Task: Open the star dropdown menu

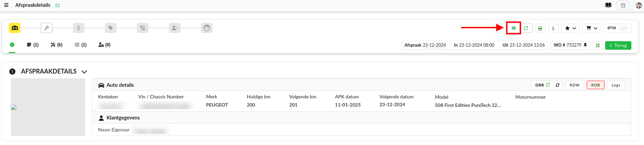Action: pyautogui.click(x=570, y=28)
